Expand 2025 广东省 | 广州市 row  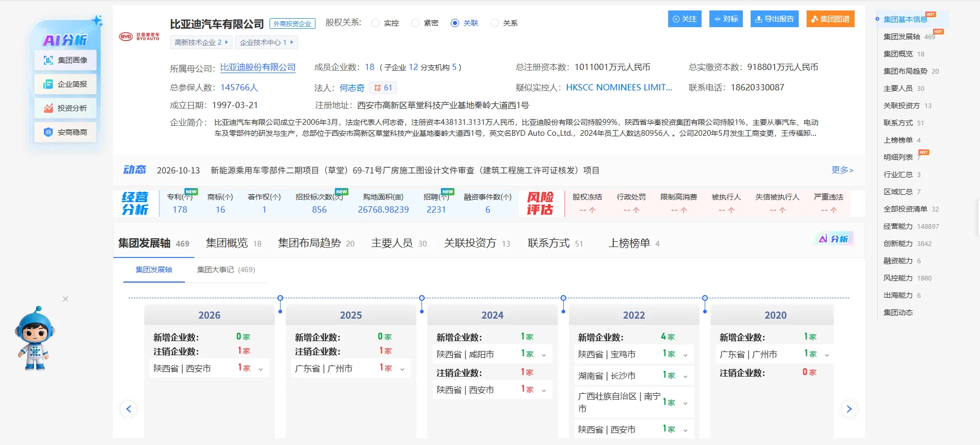351,368
